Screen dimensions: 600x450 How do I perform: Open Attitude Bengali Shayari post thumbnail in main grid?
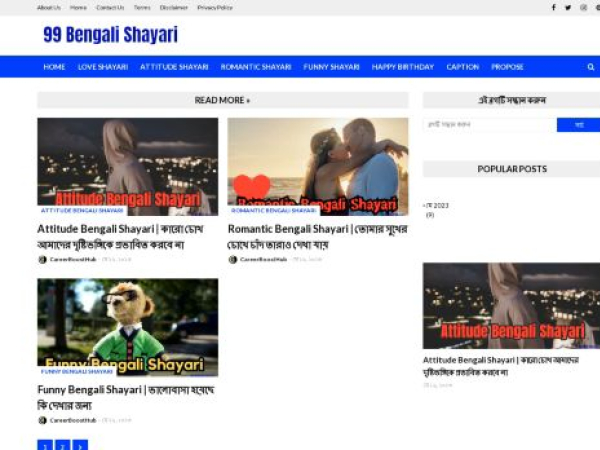coord(128,166)
